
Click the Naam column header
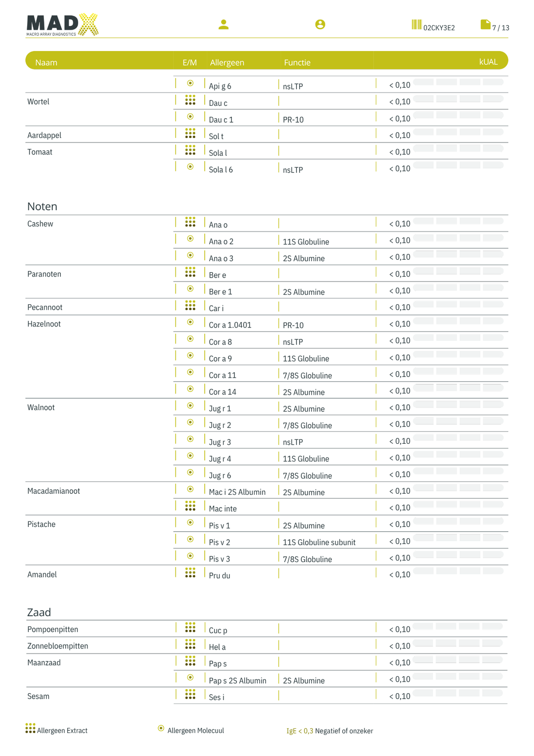(46, 62)
